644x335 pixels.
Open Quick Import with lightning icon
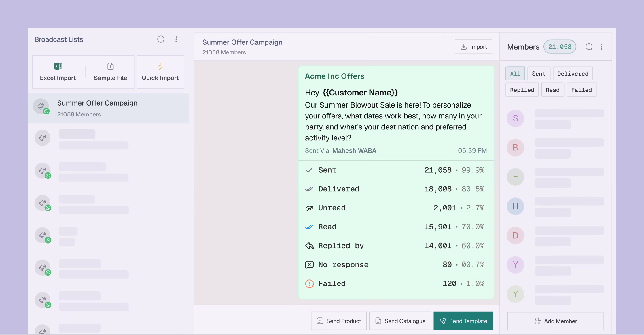click(x=160, y=72)
